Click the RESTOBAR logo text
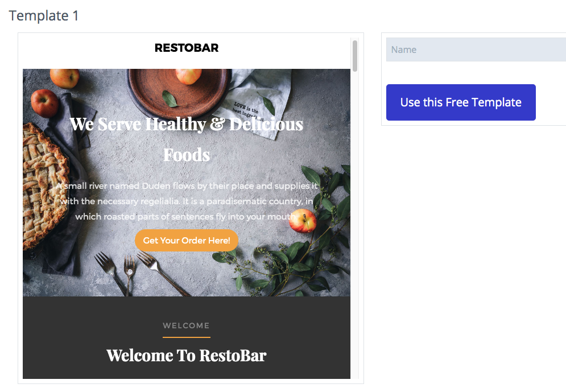Screen dimensions: 566x392 186,48
